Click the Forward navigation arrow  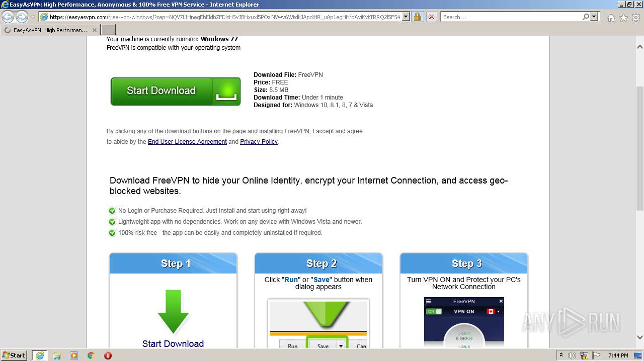pos(22,17)
